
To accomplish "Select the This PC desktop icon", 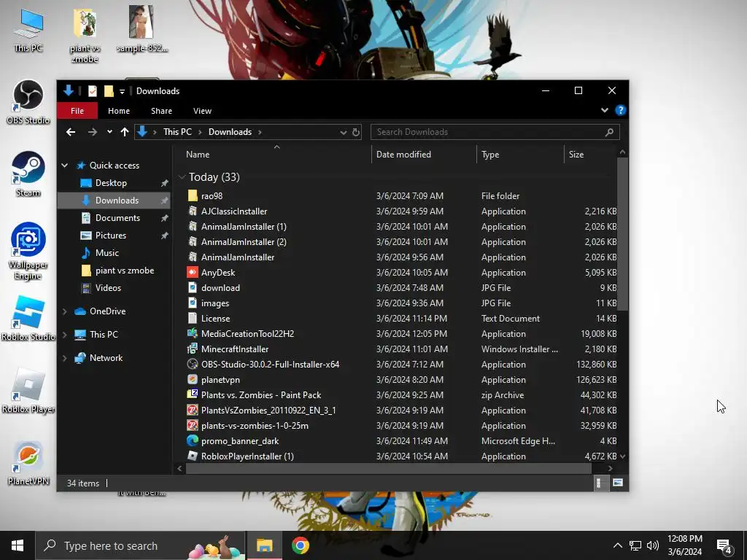I will click(x=28, y=29).
